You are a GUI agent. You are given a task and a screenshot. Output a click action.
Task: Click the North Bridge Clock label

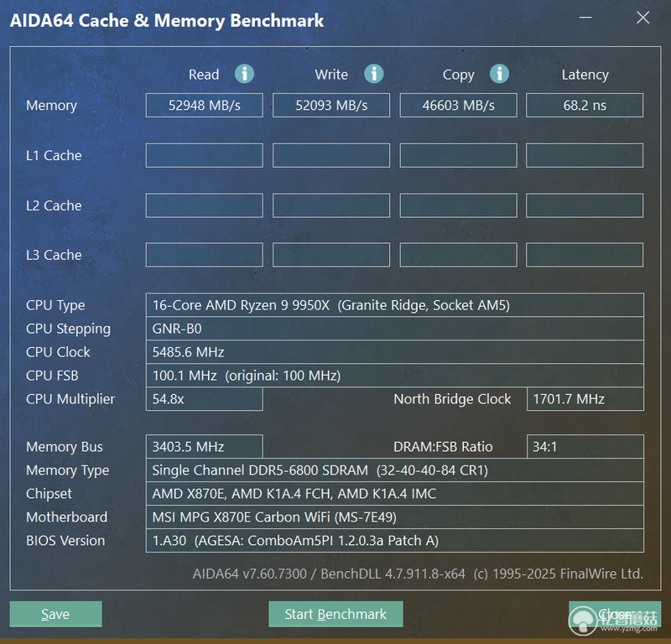pyautogui.click(x=452, y=399)
